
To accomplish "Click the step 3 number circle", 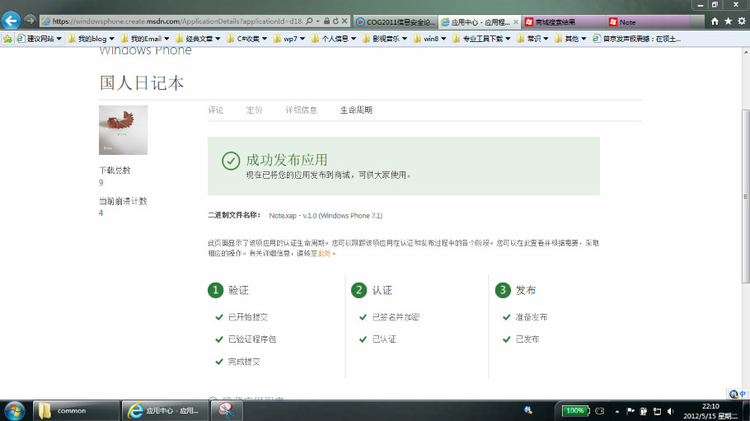I will pos(503,290).
